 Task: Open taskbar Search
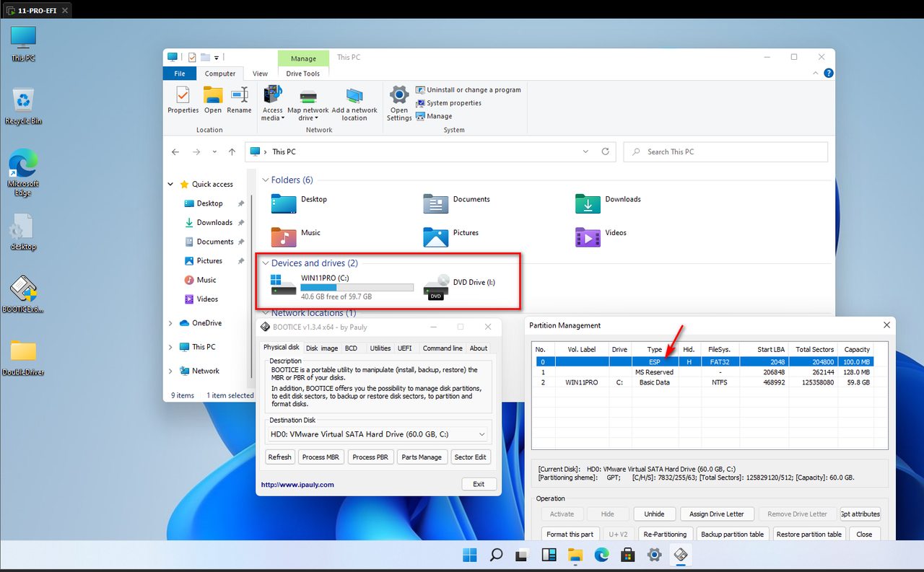[x=496, y=555]
